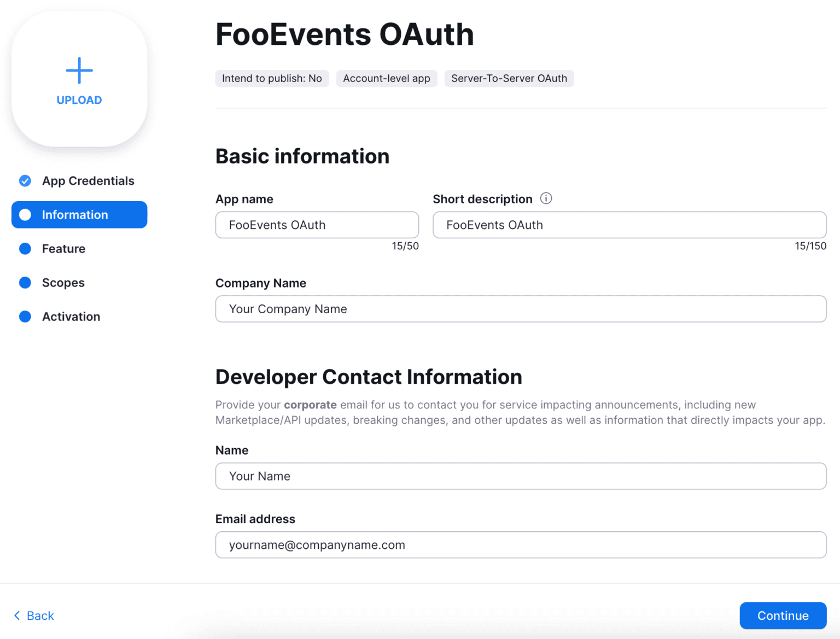
Task: Click the Activation step circle icon
Action: coord(25,316)
